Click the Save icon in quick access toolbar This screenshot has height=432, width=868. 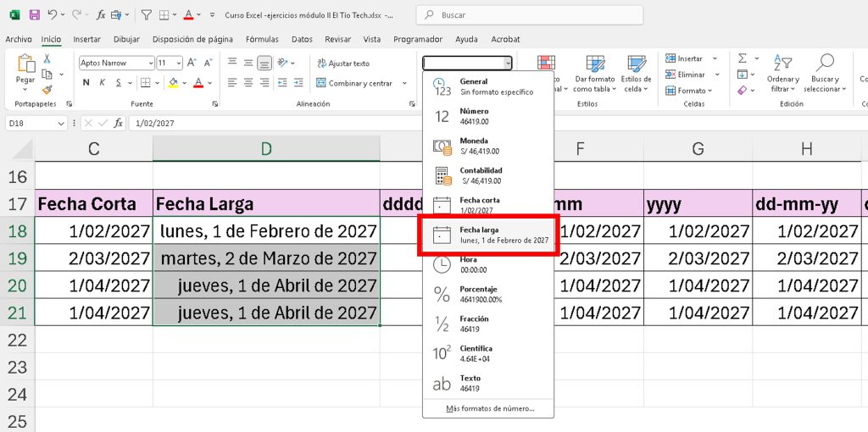click(x=34, y=15)
